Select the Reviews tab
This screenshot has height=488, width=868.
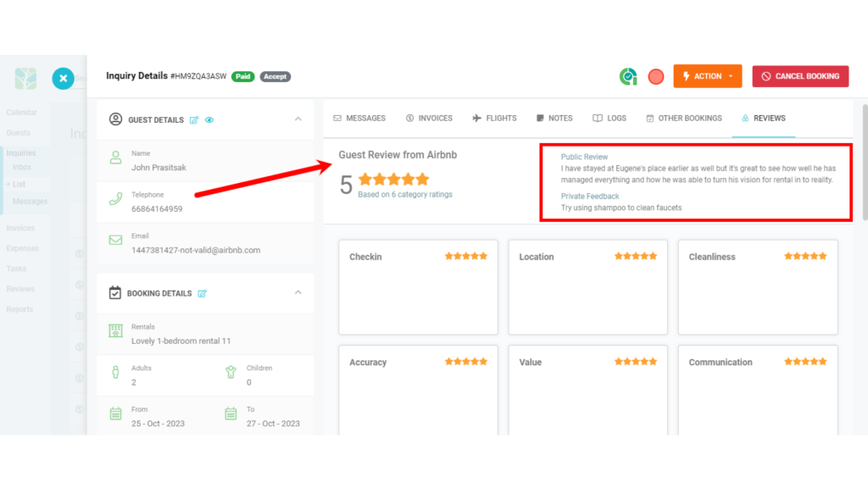764,119
